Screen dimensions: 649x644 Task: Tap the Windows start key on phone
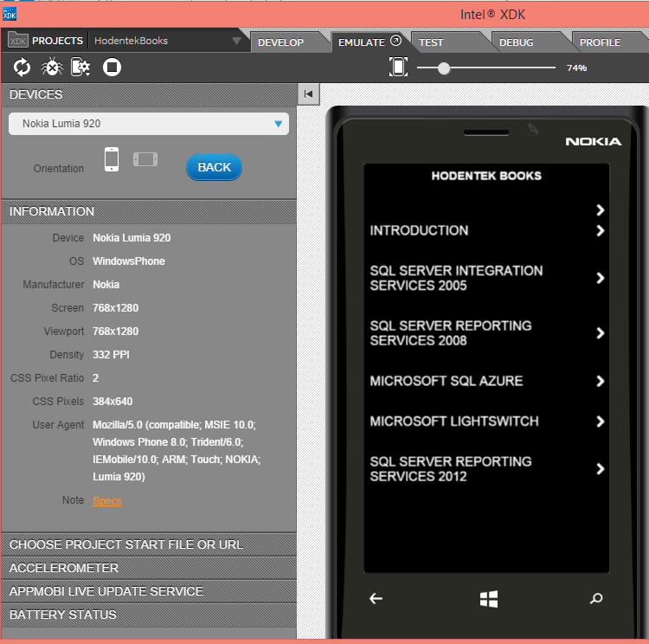489,599
